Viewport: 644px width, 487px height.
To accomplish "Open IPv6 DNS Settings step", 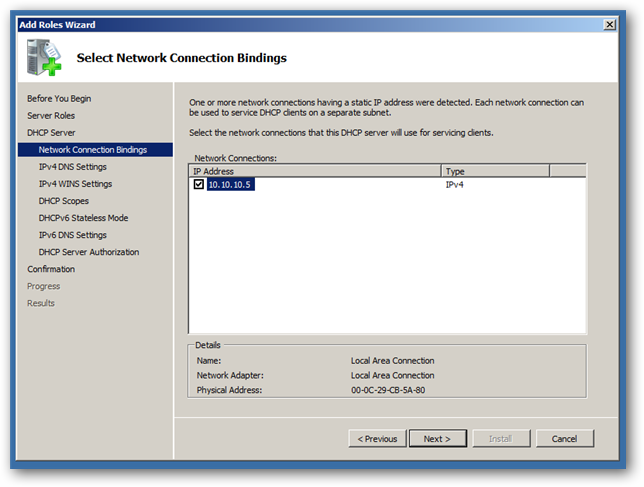I will click(x=73, y=235).
